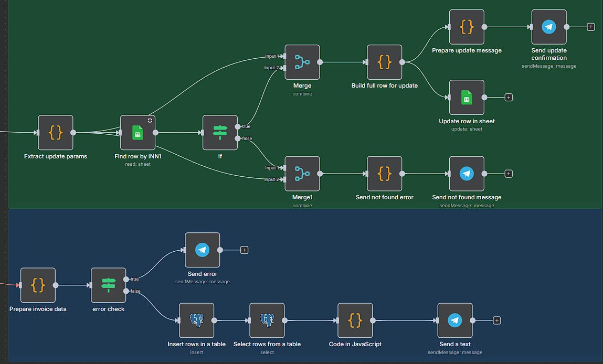Click the Merge node Input 1 label
Screen dimensions: 603x364
click(272, 56)
